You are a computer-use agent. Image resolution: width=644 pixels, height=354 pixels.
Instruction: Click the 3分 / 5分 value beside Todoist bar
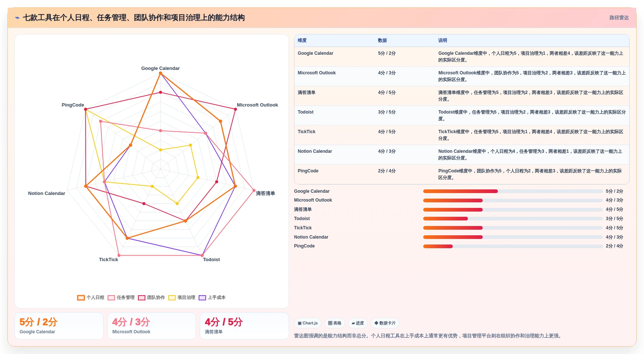click(614, 219)
